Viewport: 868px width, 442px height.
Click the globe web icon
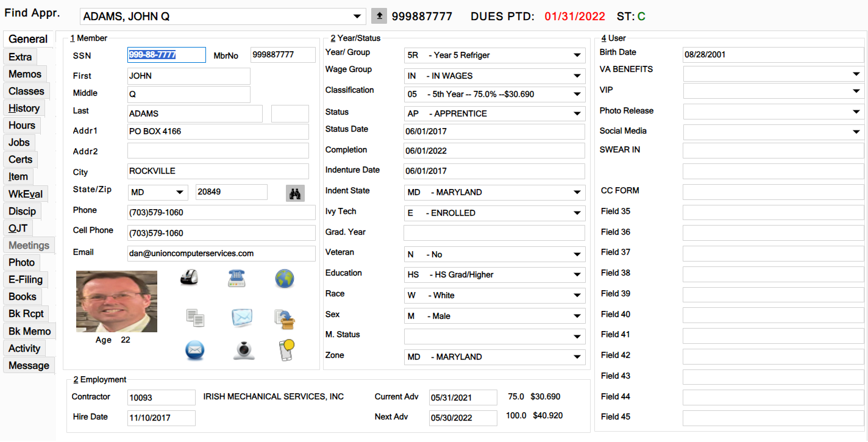[x=284, y=279]
